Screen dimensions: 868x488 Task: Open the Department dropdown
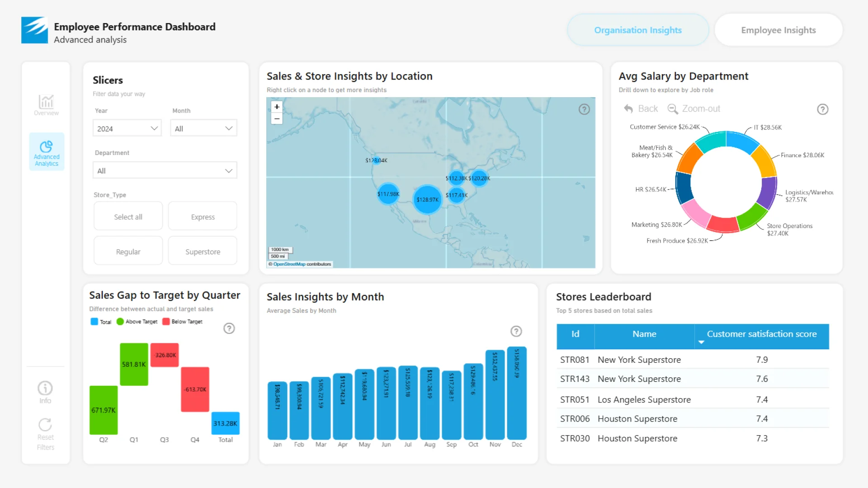click(165, 171)
